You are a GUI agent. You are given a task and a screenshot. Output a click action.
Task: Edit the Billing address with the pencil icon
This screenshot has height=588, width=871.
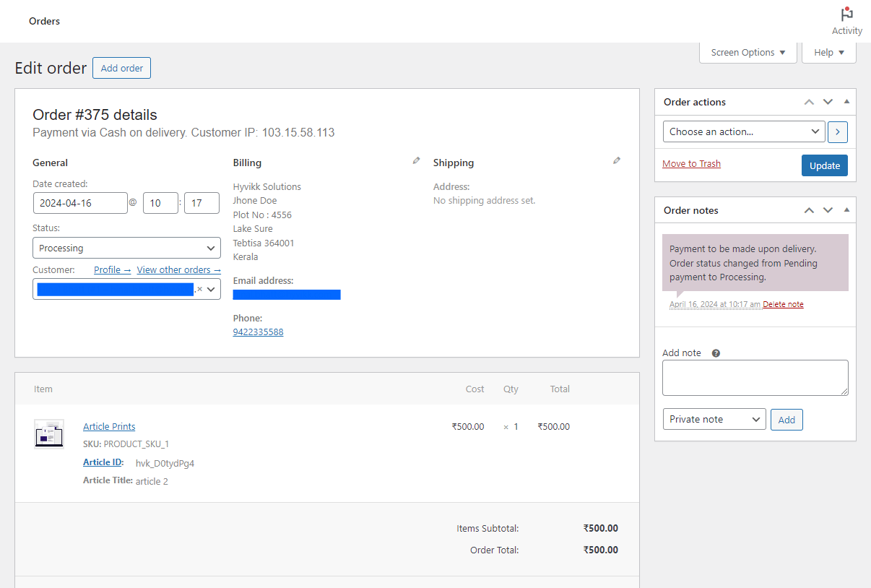[x=416, y=160]
